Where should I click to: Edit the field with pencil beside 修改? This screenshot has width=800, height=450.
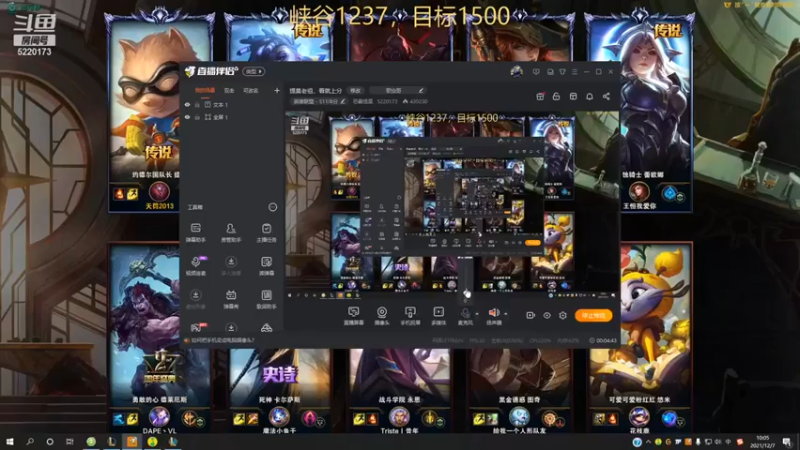(398, 90)
